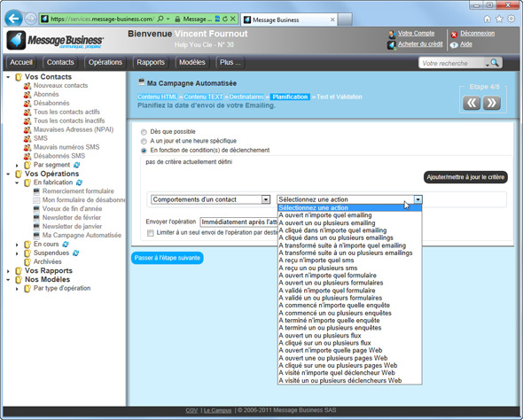The image size is (523, 420).
Task: Select Mauvaises Adresses (NPAI)
Action: (74, 129)
